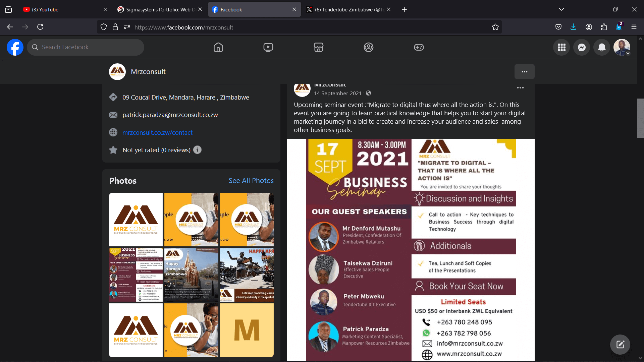Image resolution: width=644 pixels, height=362 pixels.
Task: Open post options three-dot menu
Action: click(520, 88)
